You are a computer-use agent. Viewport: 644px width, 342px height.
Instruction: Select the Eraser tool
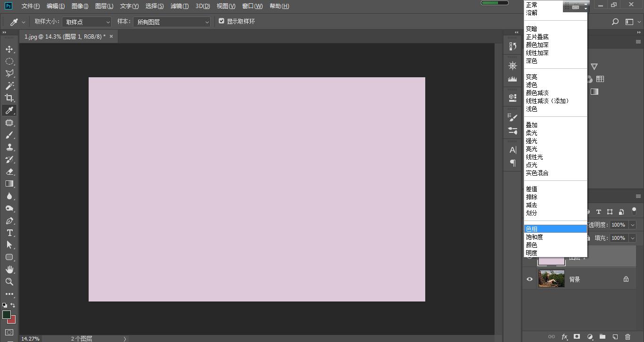pos(9,171)
